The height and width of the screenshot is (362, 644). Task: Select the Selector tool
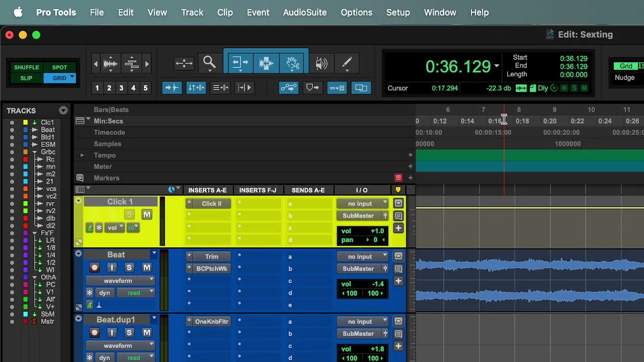click(x=266, y=63)
